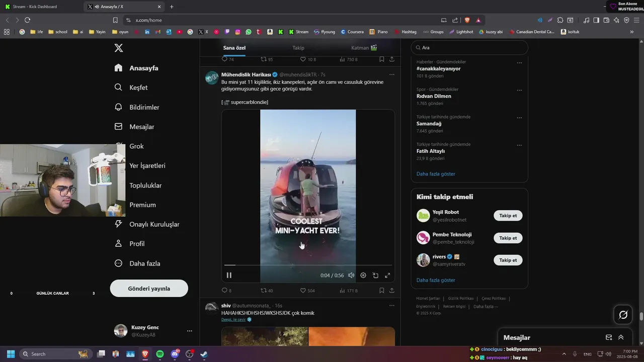Follow Yeşil Robot with Takip et
The width and height of the screenshot is (644, 362).
click(508, 216)
